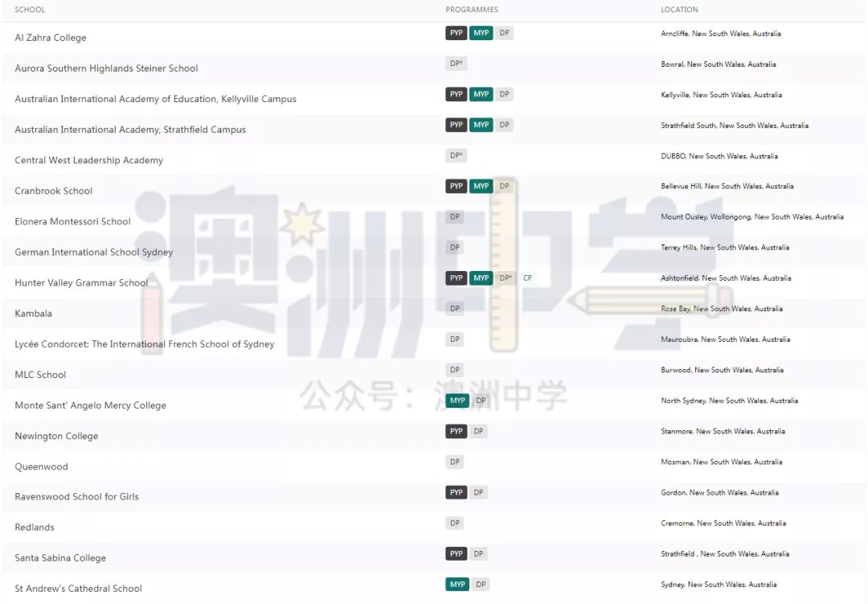Image resolution: width=868 pixels, height=604 pixels.
Task: Select Lycée Condorcet International French School
Action: click(x=145, y=344)
